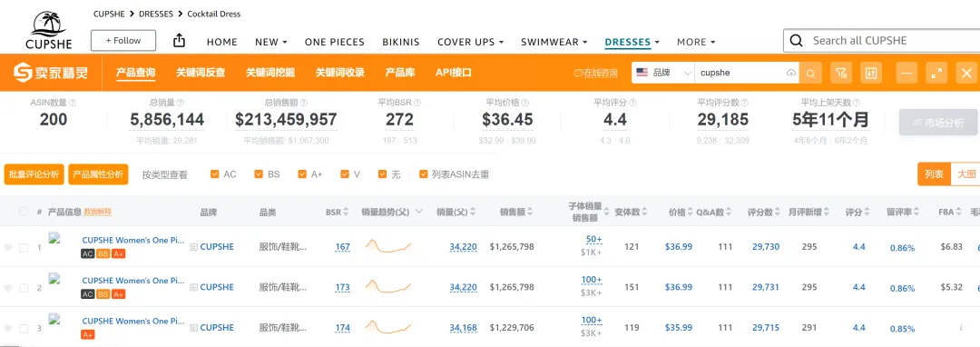Switch to 关键词挖掘 tab

[x=270, y=73]
